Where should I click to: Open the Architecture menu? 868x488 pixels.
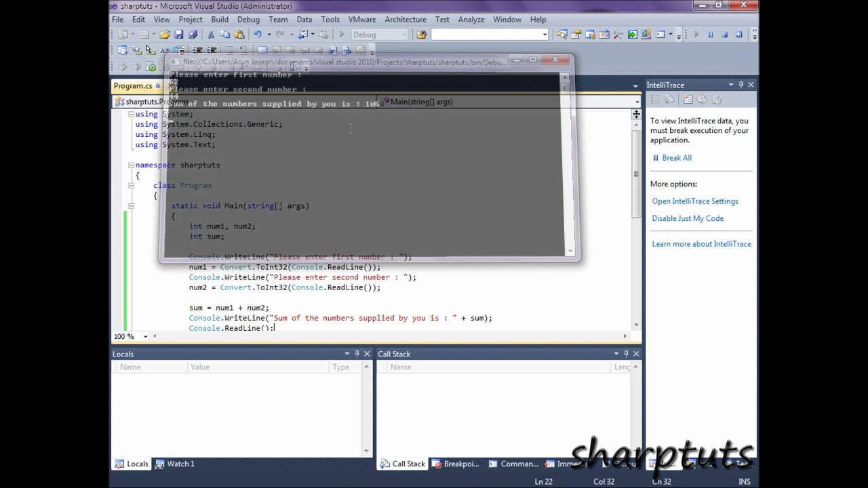point(406,20)
